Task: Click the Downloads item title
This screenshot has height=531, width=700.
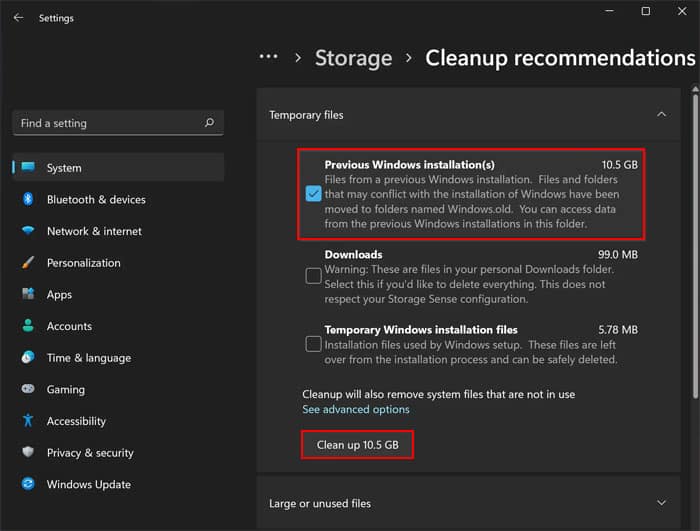Action: [x=353, y=255]
